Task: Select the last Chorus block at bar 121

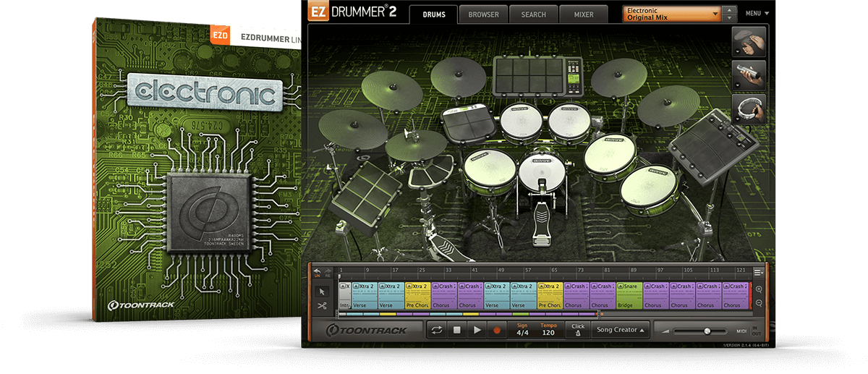Action: [735, 296]
